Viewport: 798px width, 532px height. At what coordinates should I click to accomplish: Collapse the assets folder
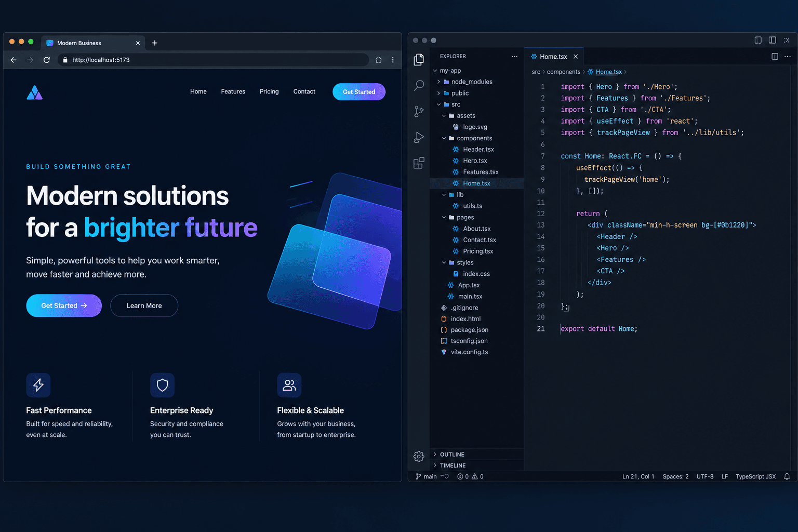pyautogui.click(x=444, y=116)
